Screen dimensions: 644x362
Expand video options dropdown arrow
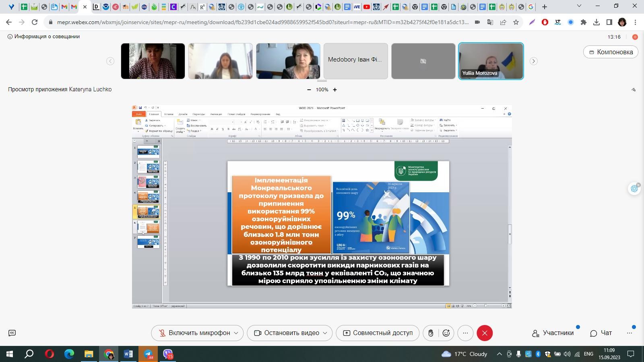point(325,333)
